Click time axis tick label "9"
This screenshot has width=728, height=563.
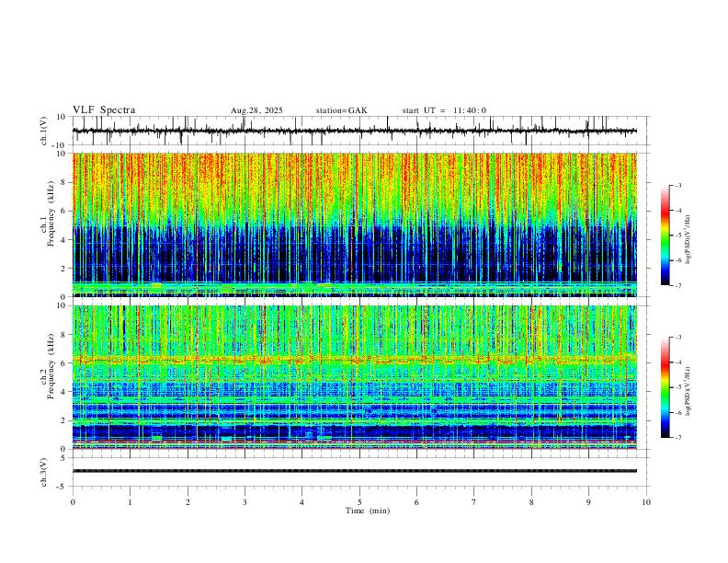pos(588,502)
